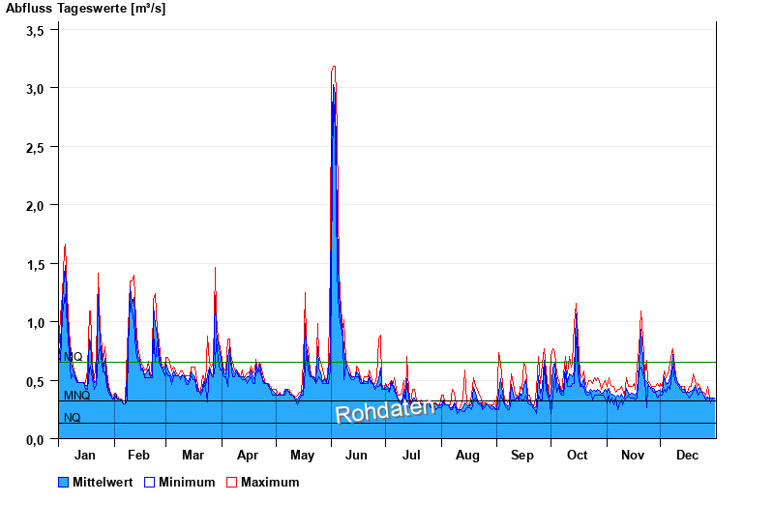Click the highest discharge peak near June

pyautogui.click(x=334, y=68)
